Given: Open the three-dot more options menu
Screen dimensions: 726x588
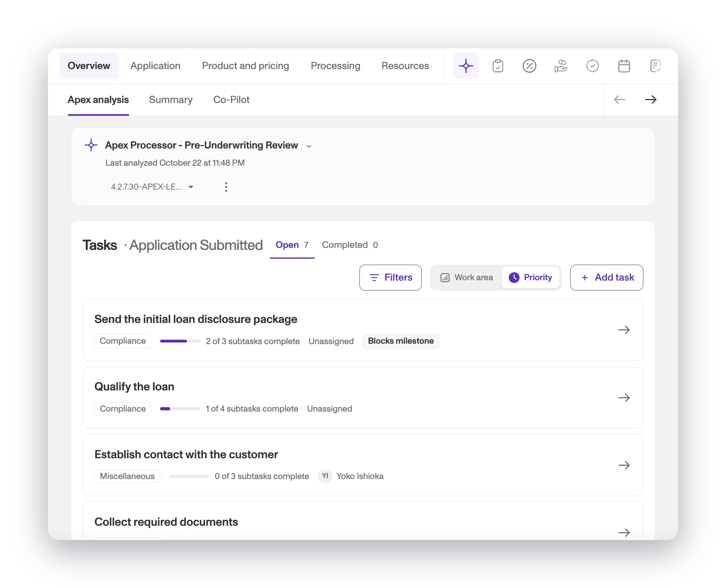Looking at the screenshot, I should [226, 187].
